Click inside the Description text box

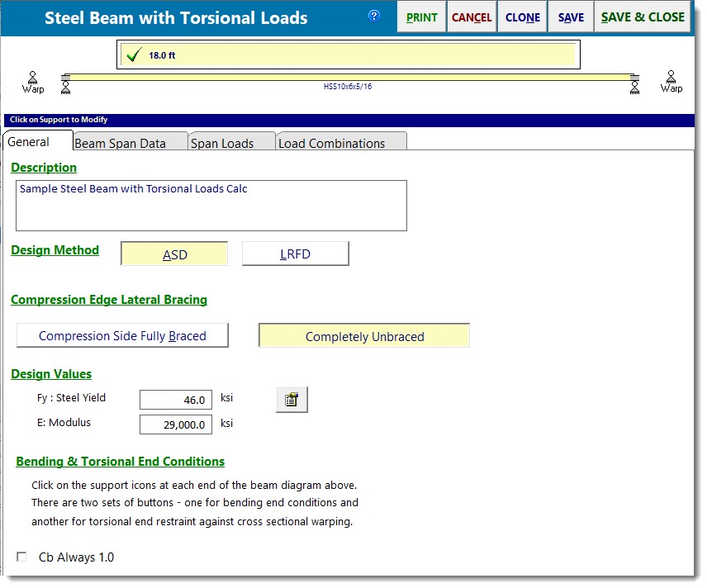click(x=211, y=206)
